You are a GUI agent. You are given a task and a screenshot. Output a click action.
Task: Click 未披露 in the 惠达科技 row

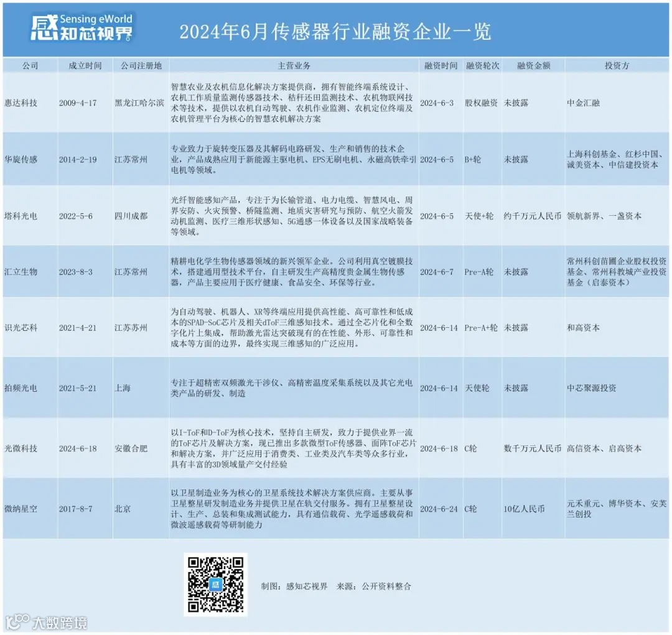pyautogui.click(x=516, y=103)
